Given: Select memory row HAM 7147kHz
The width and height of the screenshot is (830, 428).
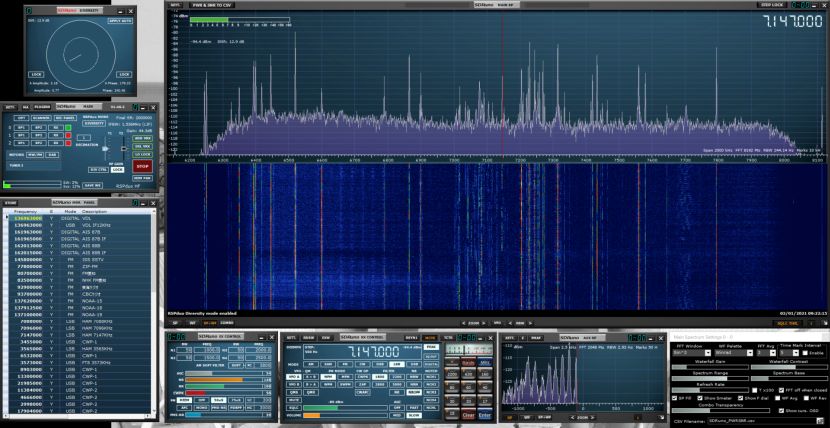Looking at the screenshot, I should pyautogui.click(x=78, y=335).
